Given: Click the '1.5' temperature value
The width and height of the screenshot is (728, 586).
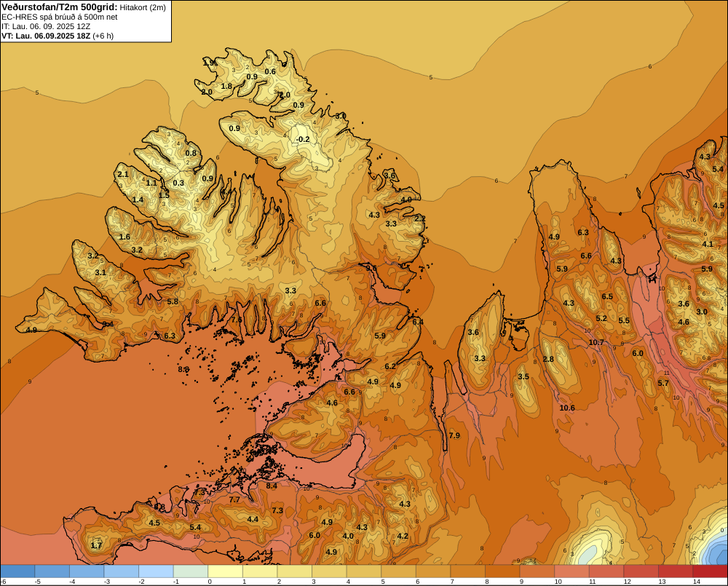Looking at the screenshot, I should click(164, 196).
